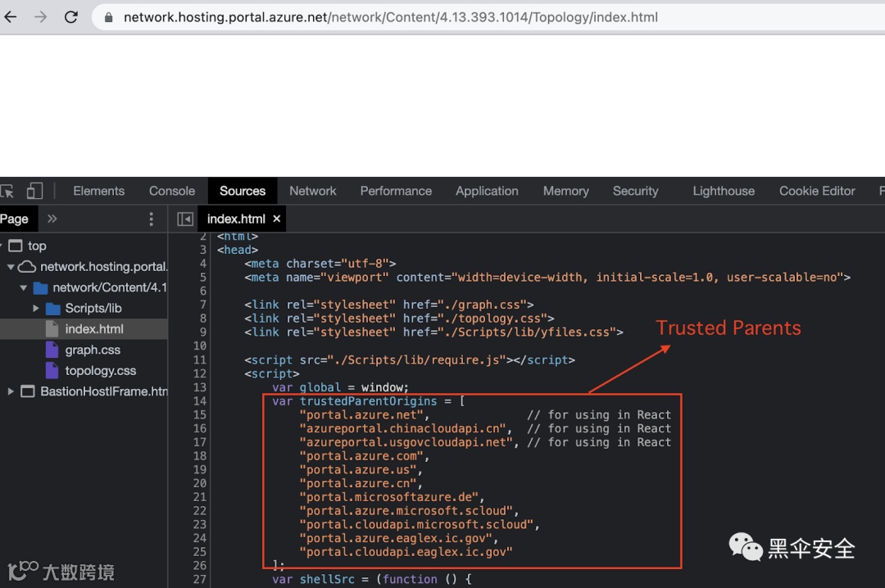Image resolution: width=885 pixels, height=588 pixels.
Task: Go back with the browser back arrow
Action: pos(10,17)
